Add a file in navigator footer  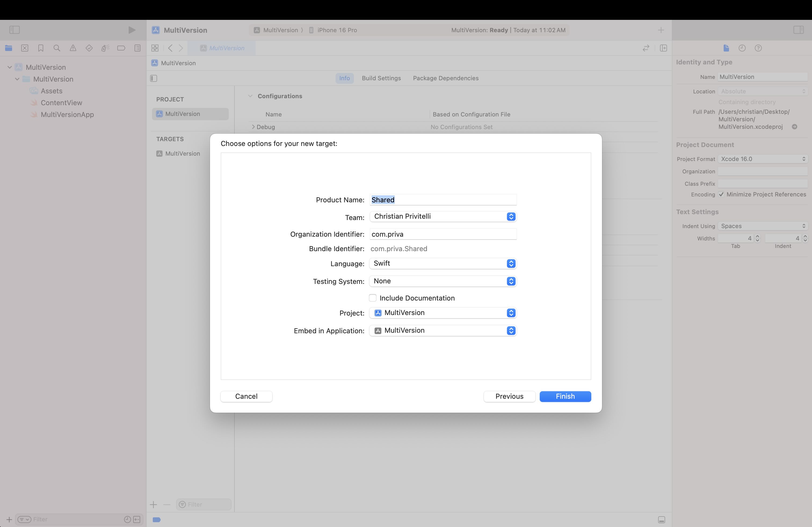9,519
